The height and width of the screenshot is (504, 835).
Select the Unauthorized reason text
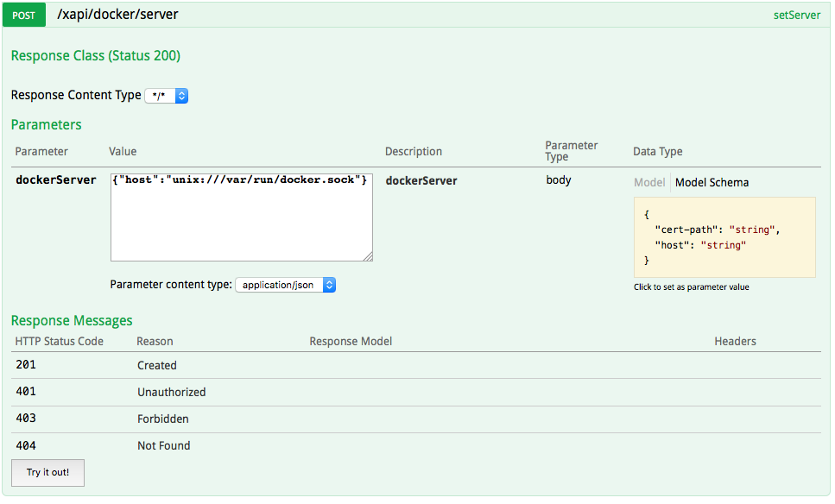tap(171, 392)
